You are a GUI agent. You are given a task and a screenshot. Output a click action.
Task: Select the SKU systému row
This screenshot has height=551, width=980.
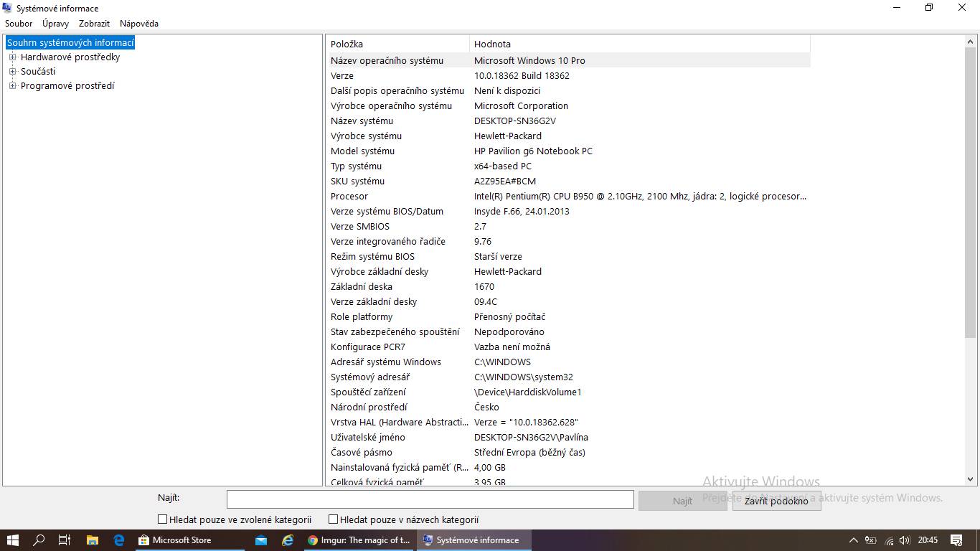click(x=569, y=182)
